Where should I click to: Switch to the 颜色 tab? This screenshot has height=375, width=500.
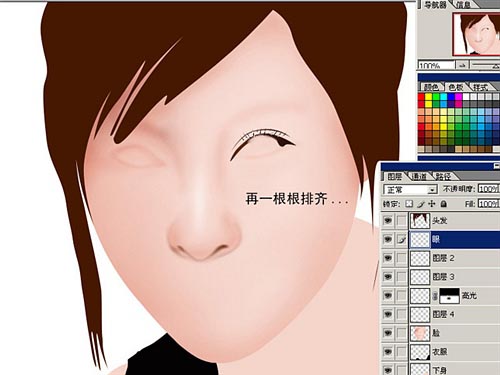(x=431, y=87)
